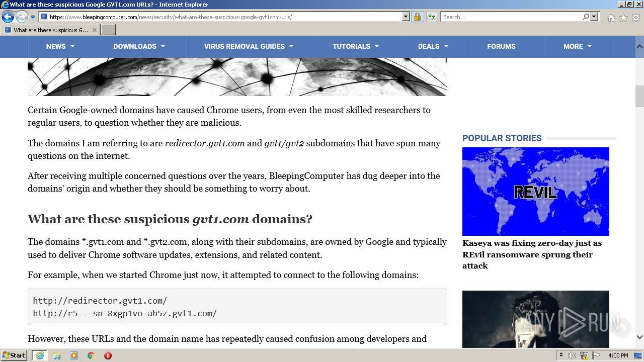The image size is (644, 362).
Task: Click the article header network image
Action: [x=237, y=76]
